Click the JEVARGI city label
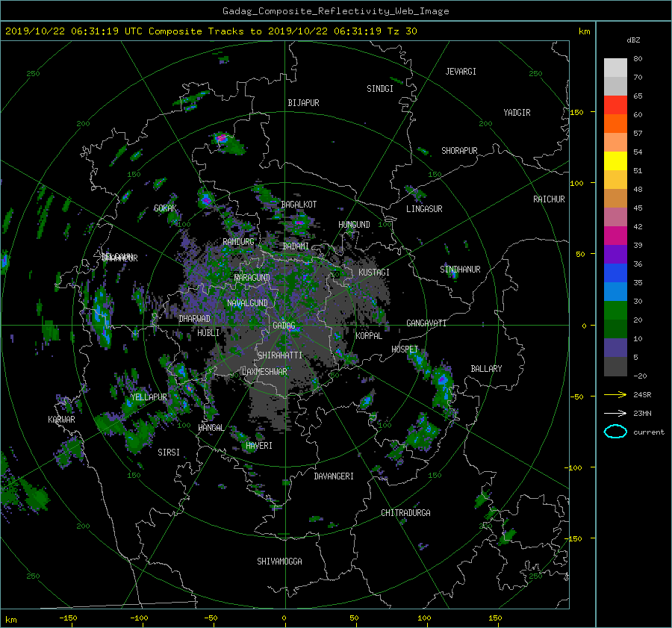 461,72
